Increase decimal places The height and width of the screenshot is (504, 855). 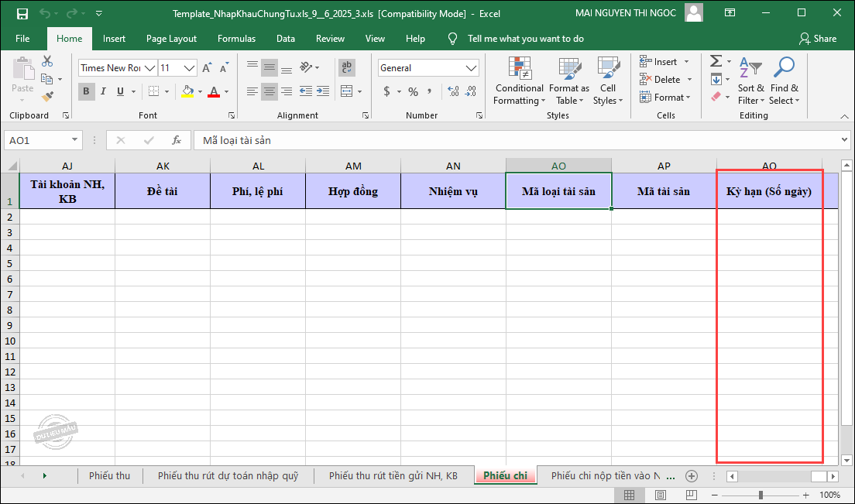453,91
